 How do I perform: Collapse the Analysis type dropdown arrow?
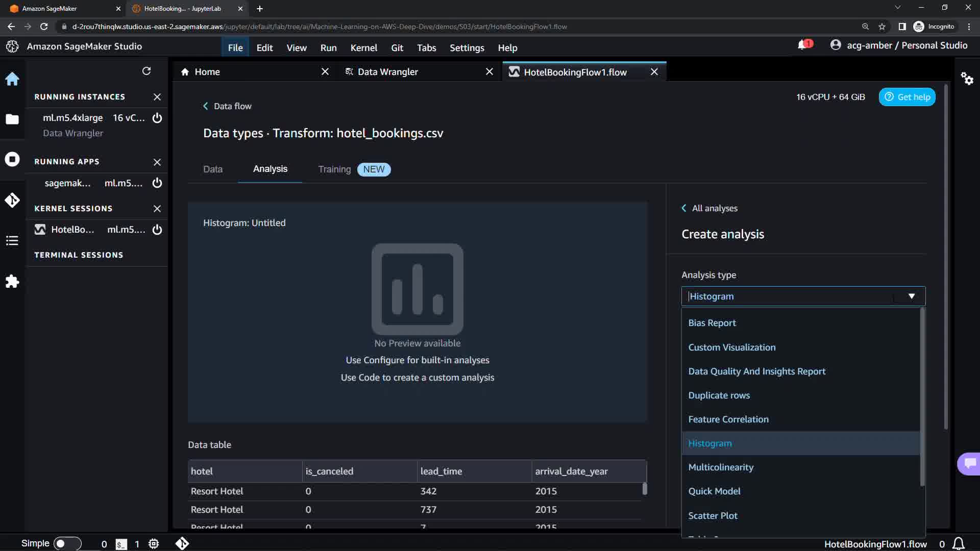pyautogui.click(x=912, y=296)
